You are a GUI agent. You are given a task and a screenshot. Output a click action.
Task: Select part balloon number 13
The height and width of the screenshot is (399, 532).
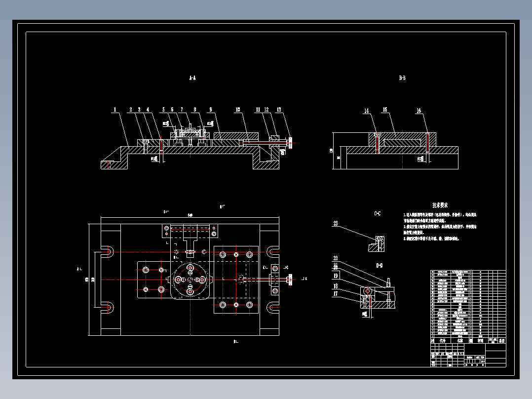[279, 109]
